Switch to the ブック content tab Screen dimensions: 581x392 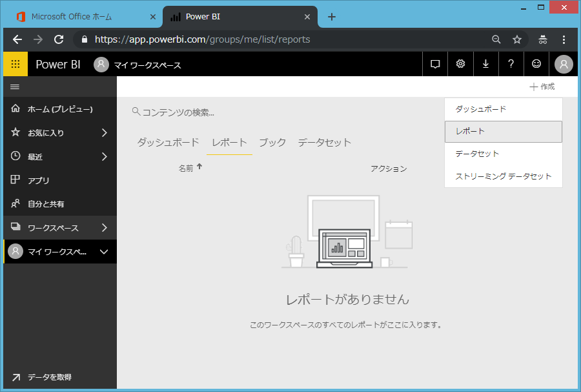point(272,143)
